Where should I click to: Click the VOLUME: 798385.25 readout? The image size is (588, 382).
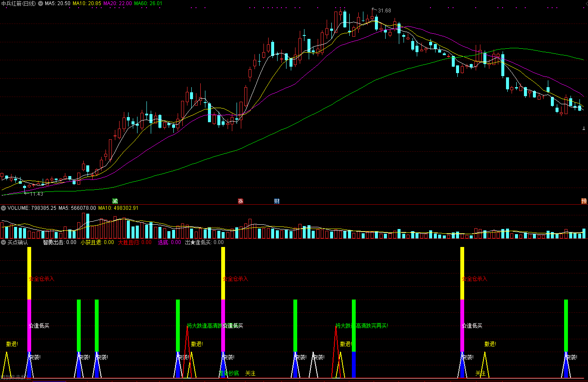(x=32, y=208)
